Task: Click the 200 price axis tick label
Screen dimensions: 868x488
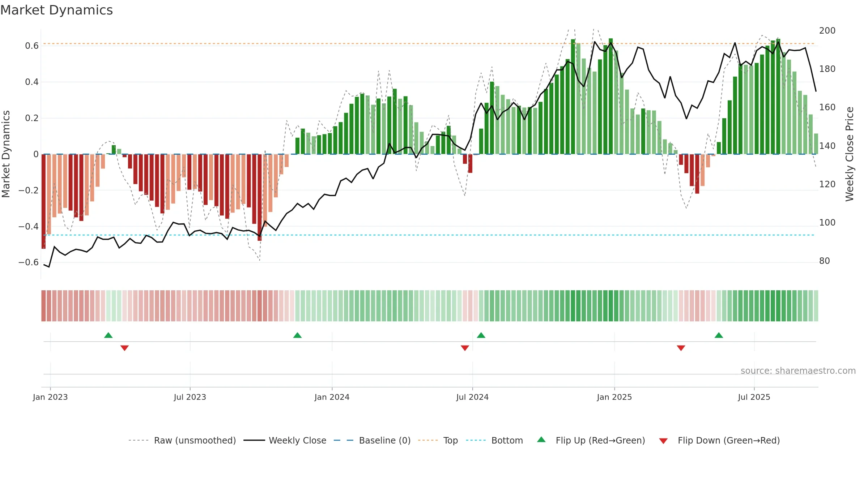Action: click(827, 30)
